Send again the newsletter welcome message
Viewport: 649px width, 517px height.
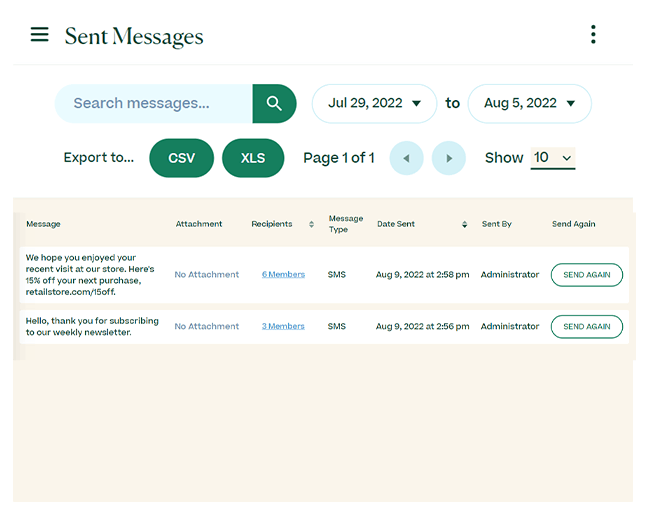(587, 327)
